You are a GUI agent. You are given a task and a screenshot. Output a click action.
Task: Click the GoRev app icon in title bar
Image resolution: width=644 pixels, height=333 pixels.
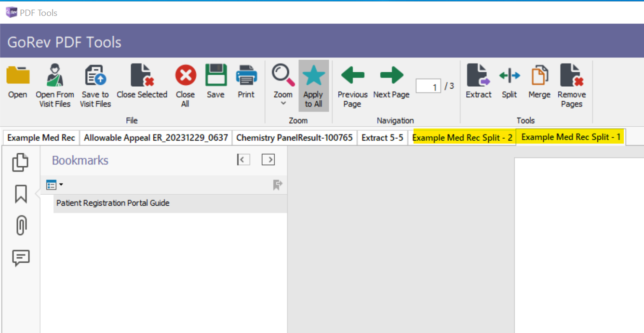11,13
